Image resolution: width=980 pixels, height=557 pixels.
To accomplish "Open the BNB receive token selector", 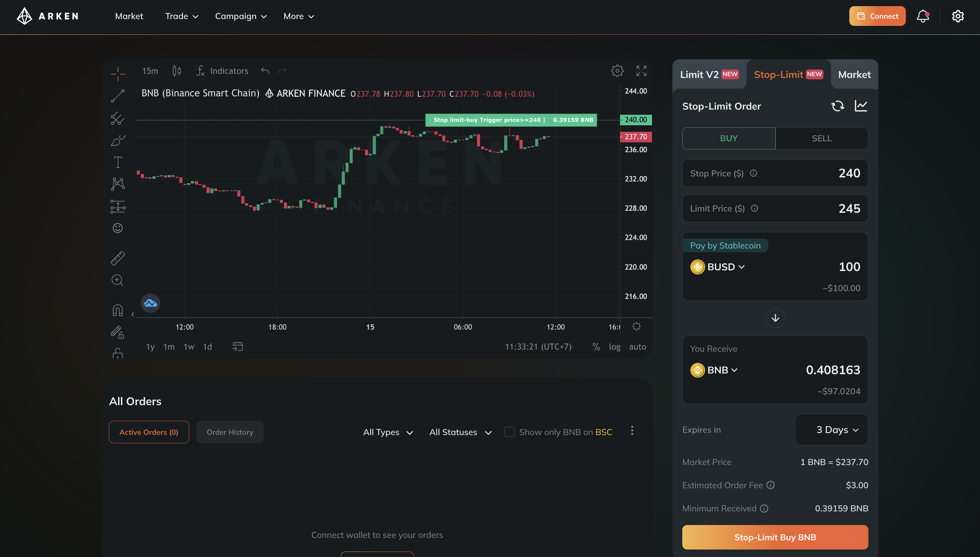I will click(714, 370).
